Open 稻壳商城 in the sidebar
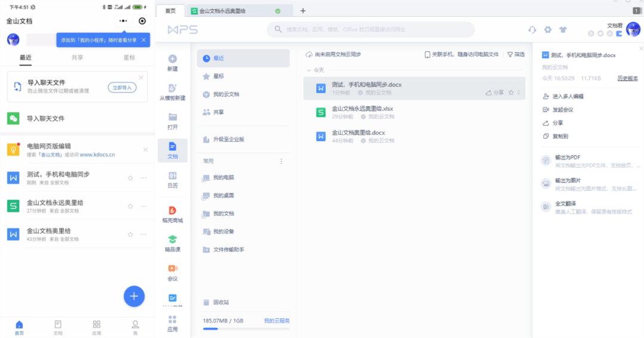This screenshot has height=338, width=644. point(172,214)
